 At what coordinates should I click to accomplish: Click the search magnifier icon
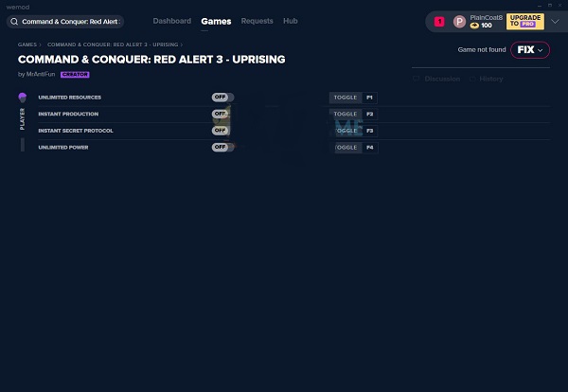(14, 22)
